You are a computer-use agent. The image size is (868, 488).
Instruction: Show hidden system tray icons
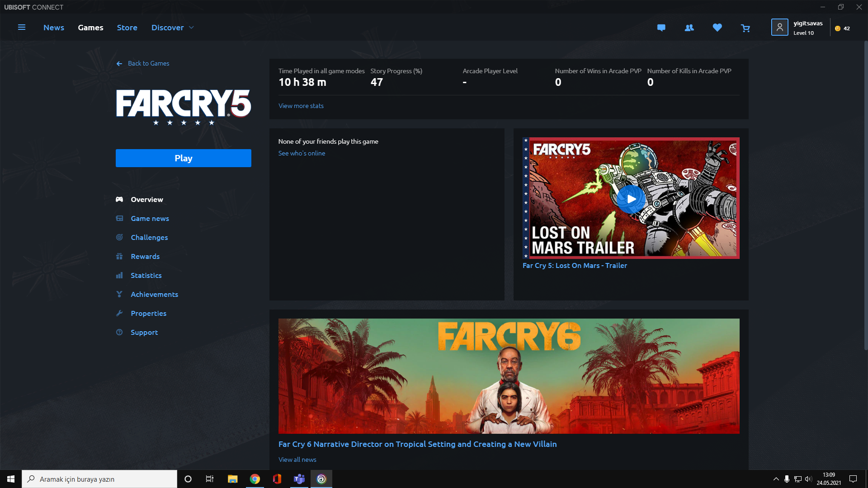point(776,479)
